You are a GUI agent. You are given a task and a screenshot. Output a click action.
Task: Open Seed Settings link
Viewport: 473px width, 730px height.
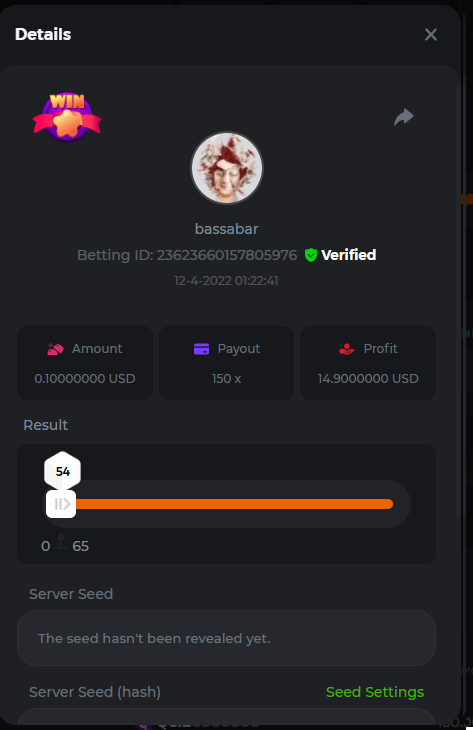click(x=375, y=692)
